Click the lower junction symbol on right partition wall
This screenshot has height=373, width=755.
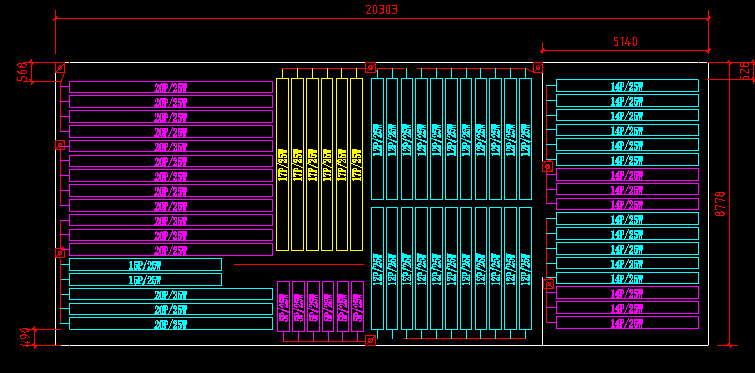pos(548,284)
